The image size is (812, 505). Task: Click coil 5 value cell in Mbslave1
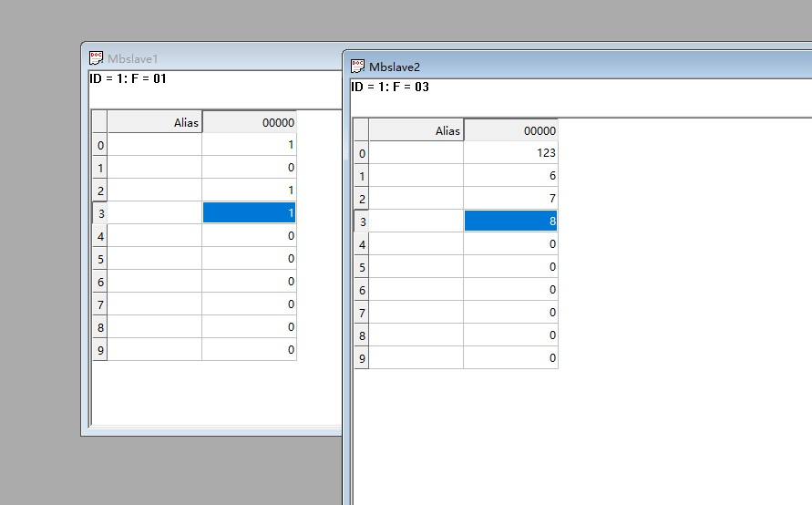pyautogui.click(x=249, y=259)
